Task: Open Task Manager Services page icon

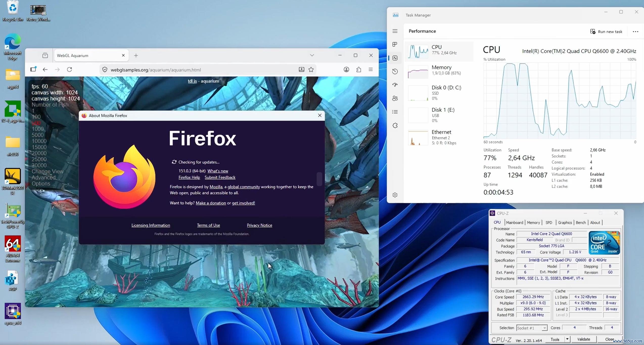Action: pos(395,125)
